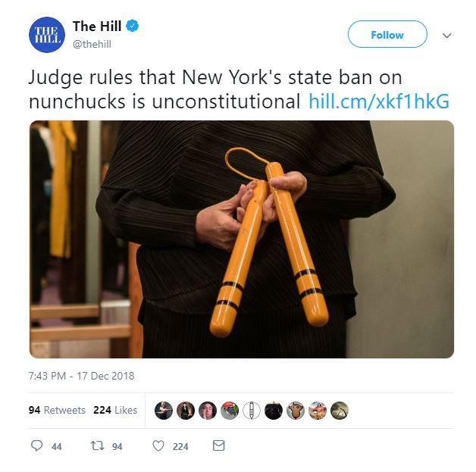Expand the tweet options chevron menu
The height and width of the screenshot is (472, 476).
[x=447, y=35]
